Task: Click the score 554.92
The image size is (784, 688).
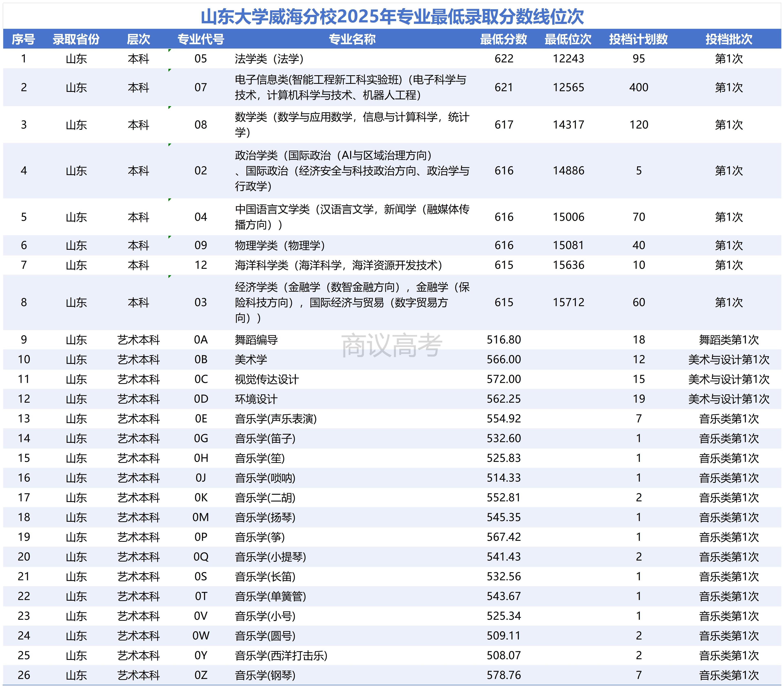Action: point(504,419)
